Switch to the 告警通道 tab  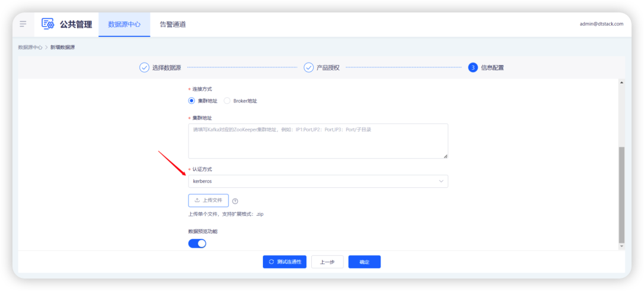(x=173, y=24)
